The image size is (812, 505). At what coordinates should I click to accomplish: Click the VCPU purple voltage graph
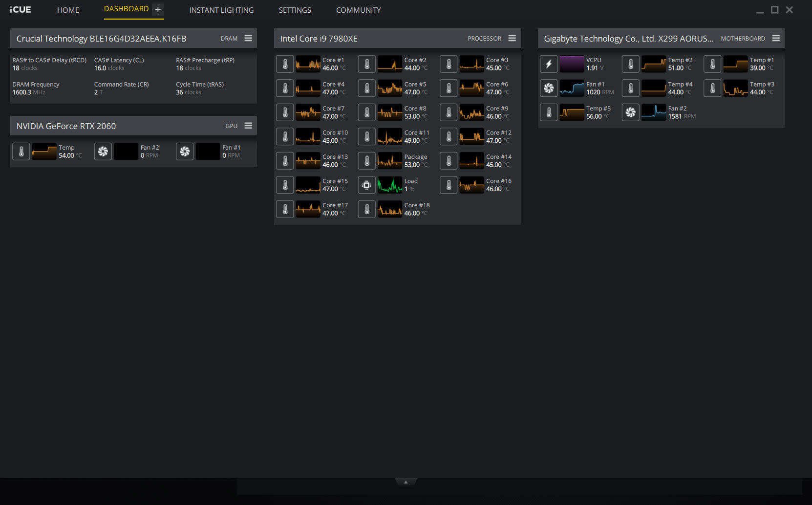pyautogui.click(x=572, y=64)
